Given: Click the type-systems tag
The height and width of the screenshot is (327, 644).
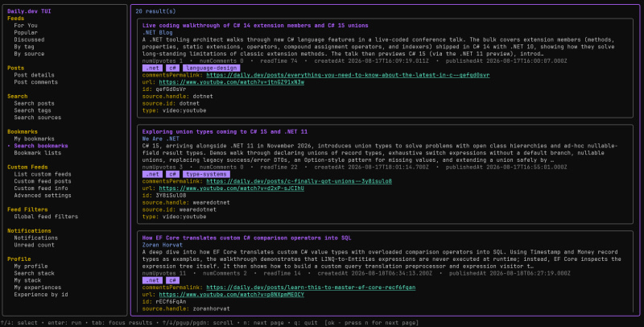Looking at the screenshot, I should coord(206,174).
